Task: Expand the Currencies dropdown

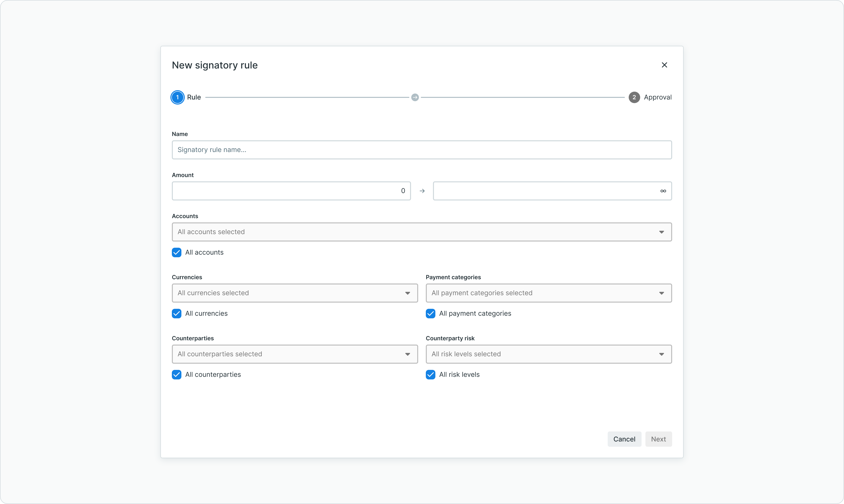Action: click(x=295, y=293)
